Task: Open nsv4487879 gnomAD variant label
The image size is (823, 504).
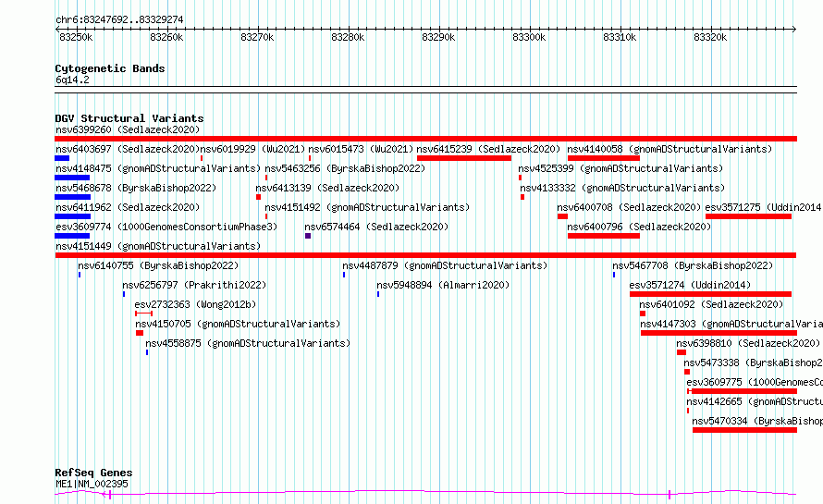Action: tap(445, 265)
